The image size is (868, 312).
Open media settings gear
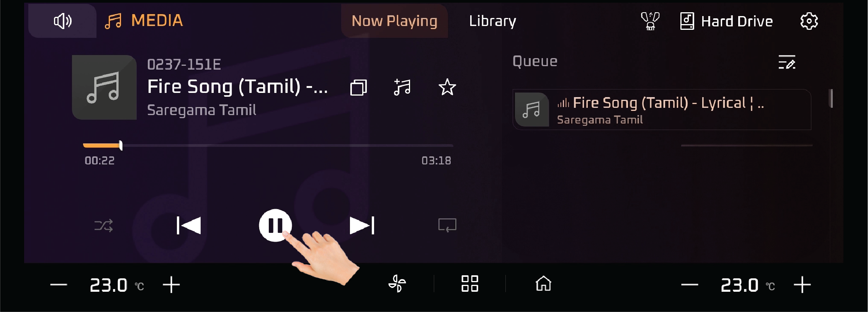809,21
